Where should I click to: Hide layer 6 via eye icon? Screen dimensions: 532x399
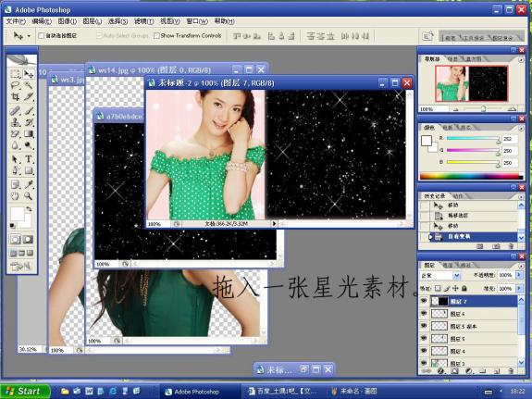pyautogui.click(x=424, y=314)
